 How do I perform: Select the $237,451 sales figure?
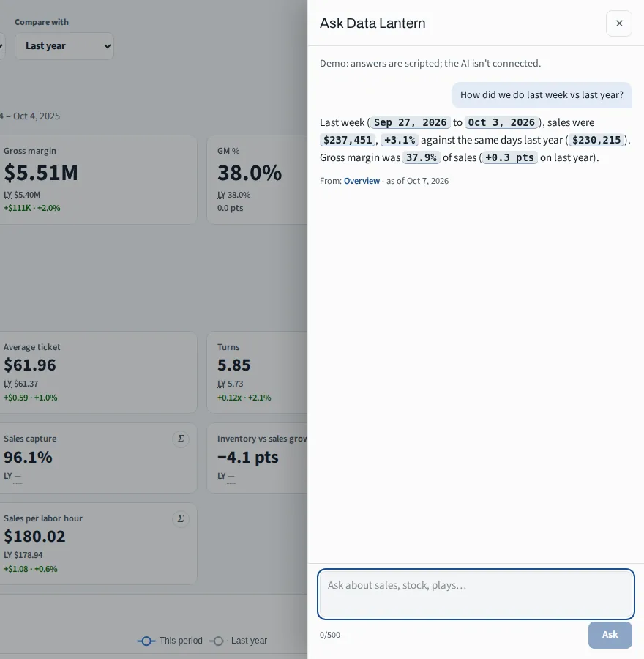pyautogui.click(x=348, y=141)
